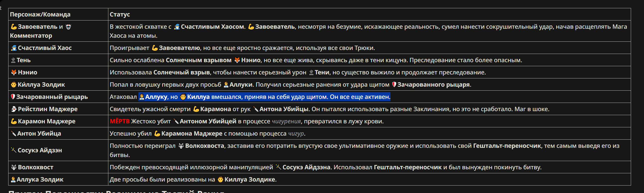Click knife emoji before Антоном Убийцей in Карамон status
Screen dimensions: 644x193
(176, 121)
